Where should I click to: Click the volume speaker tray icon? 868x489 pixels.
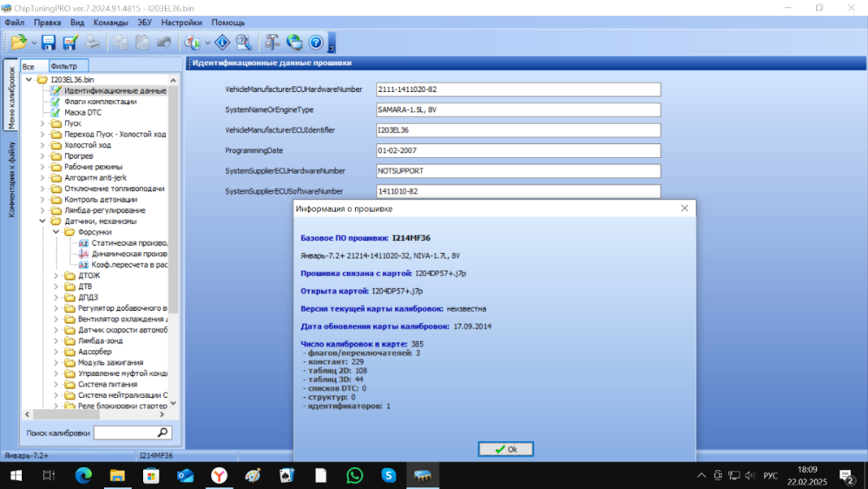750,476
